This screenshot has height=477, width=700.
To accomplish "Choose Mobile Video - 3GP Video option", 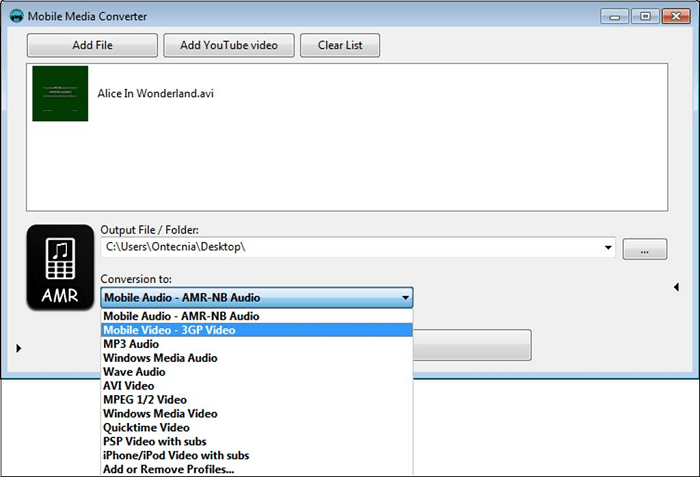I will 257,330.
